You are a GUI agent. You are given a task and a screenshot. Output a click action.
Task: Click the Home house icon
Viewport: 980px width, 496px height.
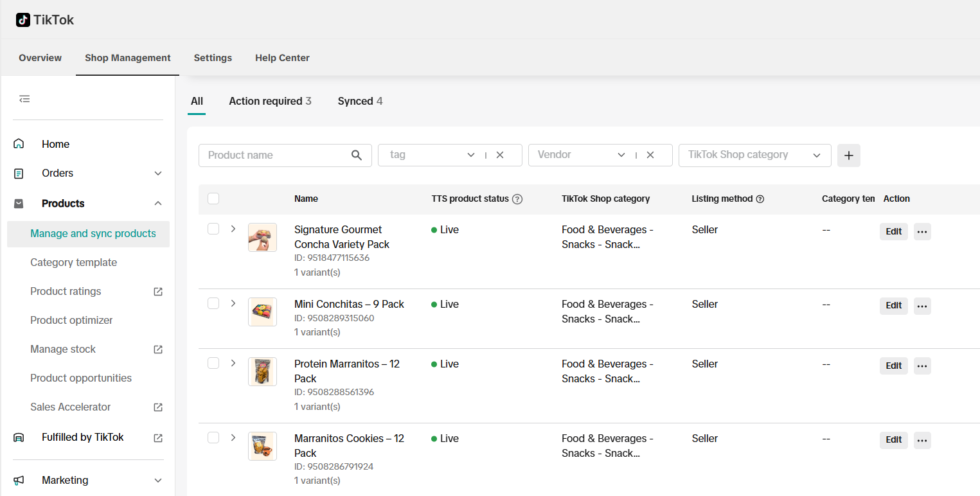click(x=19, y=144)
